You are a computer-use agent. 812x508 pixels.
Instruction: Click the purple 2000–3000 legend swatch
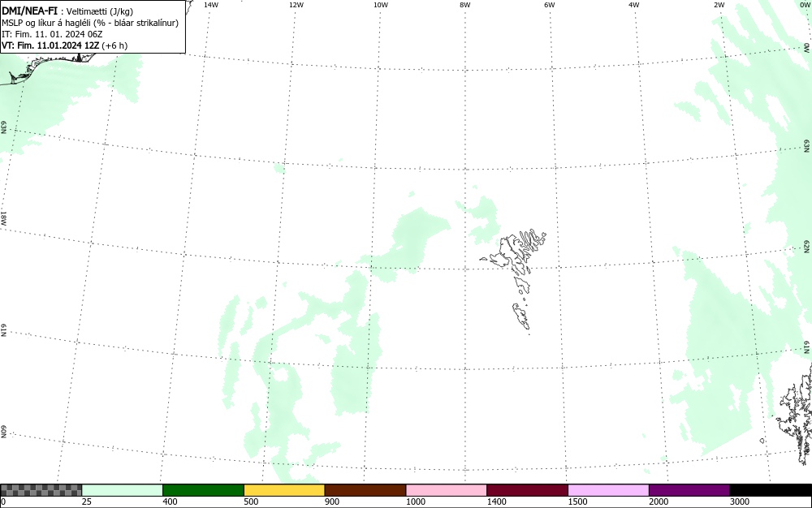pyautogui.click(x=689, y=490)
